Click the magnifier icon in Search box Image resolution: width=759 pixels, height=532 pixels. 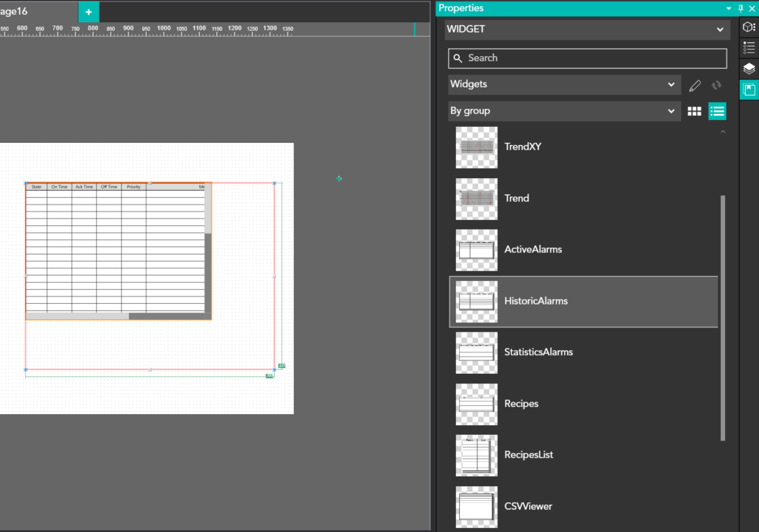click(458, 58)
